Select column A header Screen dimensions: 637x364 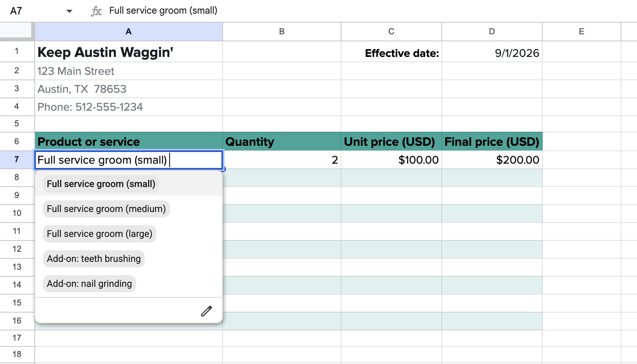tap(129, 32)
